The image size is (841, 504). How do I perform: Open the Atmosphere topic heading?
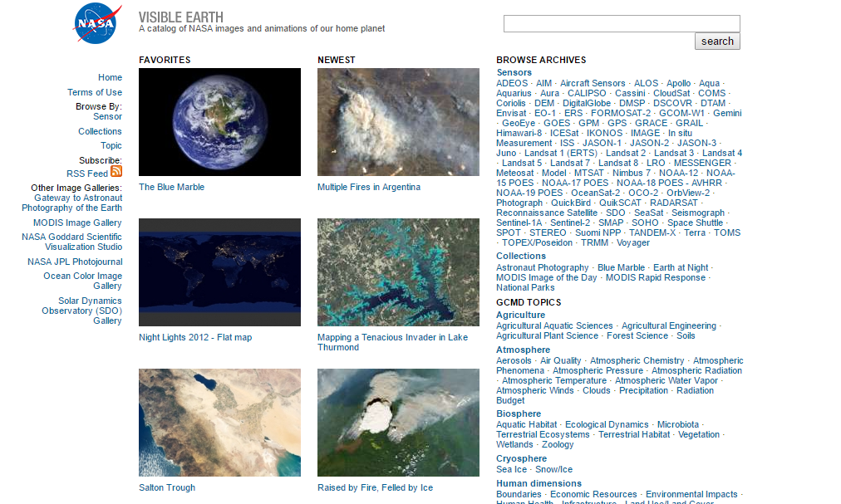pyautogui.click(x=523, y=350)
